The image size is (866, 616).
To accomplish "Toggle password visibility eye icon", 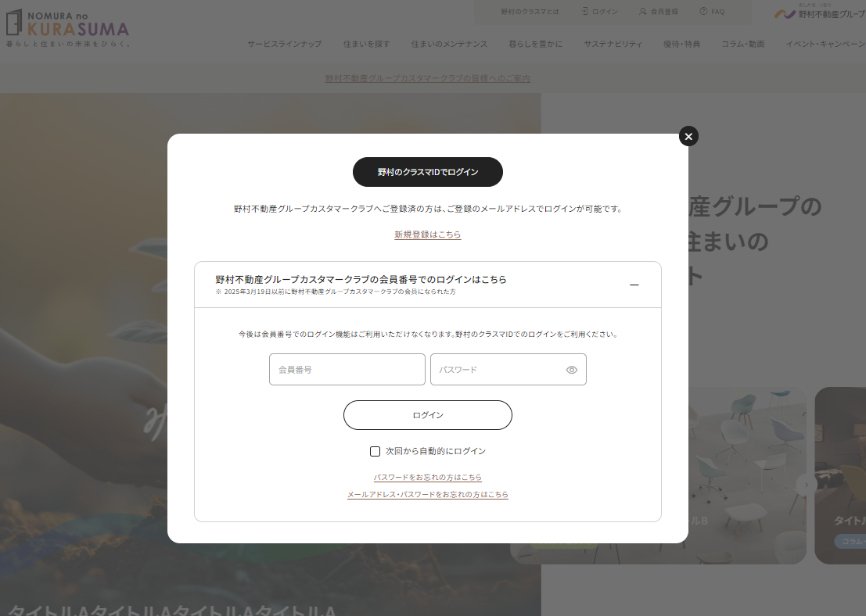I will (572, 370).
